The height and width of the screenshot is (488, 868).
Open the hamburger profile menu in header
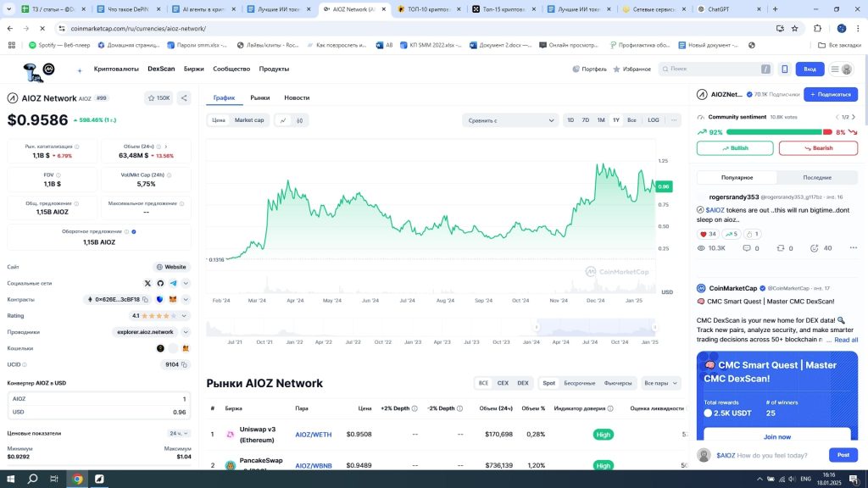tap(841, 69)
